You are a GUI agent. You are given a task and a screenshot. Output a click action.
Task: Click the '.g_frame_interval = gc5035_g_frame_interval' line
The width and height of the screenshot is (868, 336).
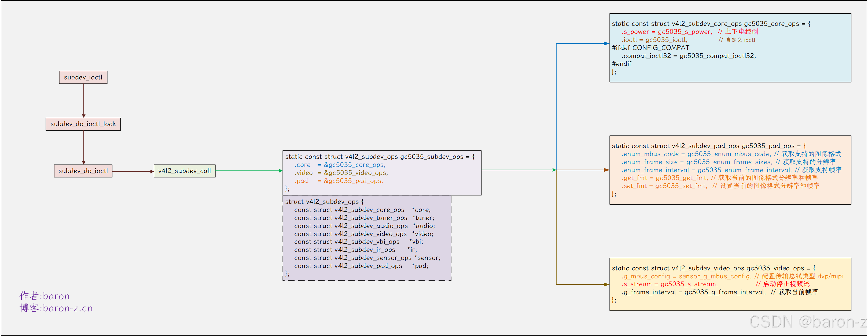(719, 292)
